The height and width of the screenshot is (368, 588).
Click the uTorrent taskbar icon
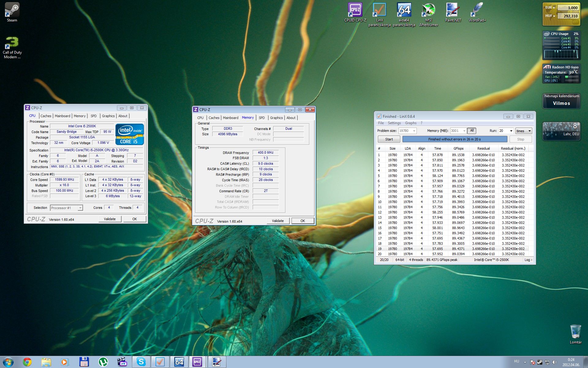[103, 362]
